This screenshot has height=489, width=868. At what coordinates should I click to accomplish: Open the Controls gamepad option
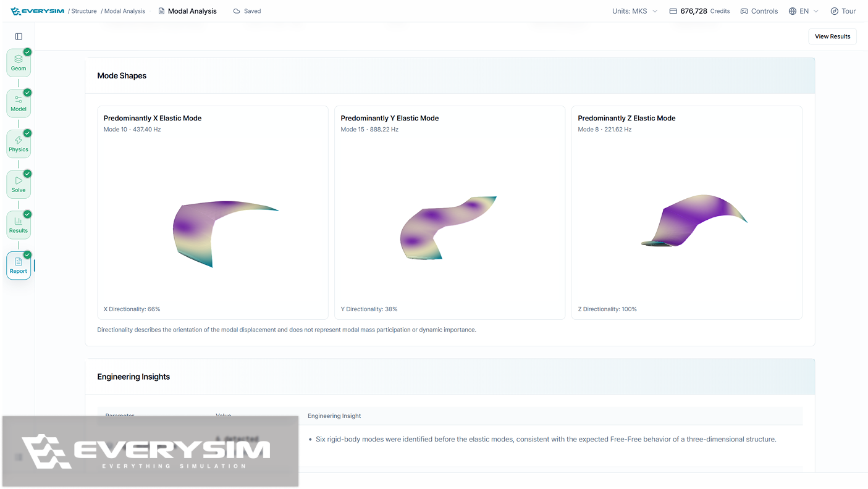click(x=759, y=11)
